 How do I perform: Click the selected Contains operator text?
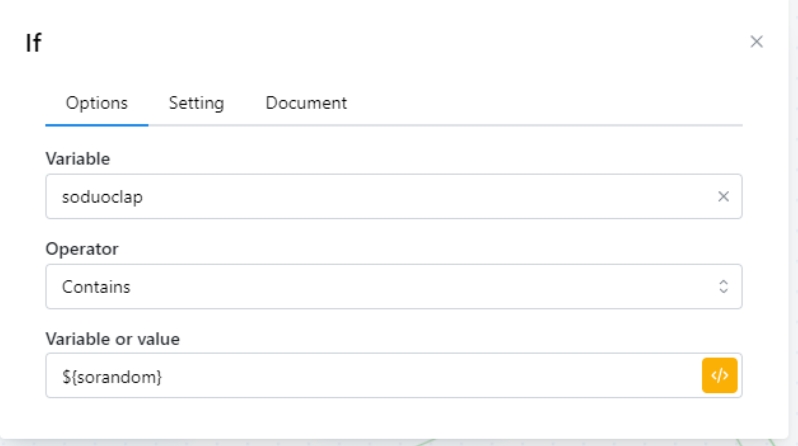[96, 287]
